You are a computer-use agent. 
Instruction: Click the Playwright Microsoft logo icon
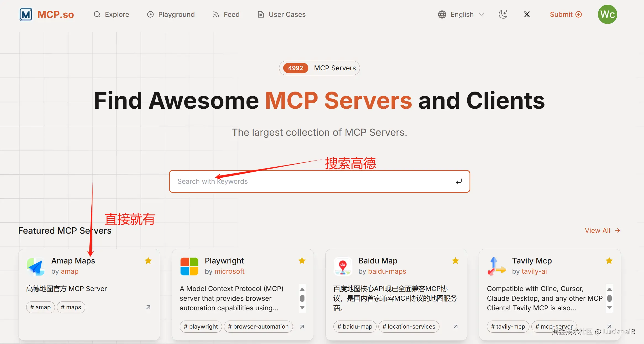pos(189,266)
